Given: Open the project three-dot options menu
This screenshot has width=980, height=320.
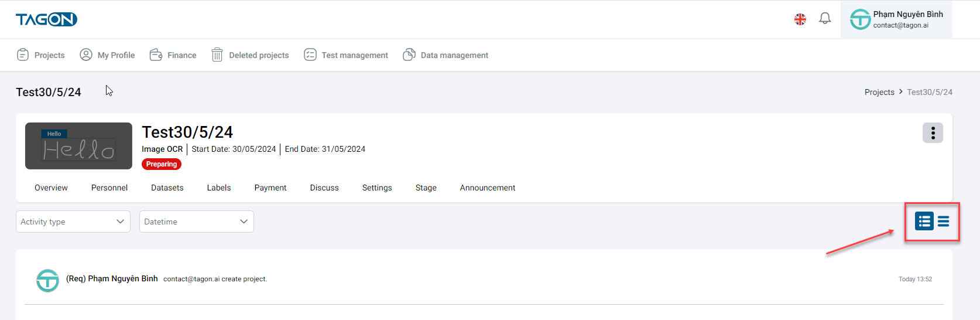Looking at the screenshot, I should pos(933,133).
